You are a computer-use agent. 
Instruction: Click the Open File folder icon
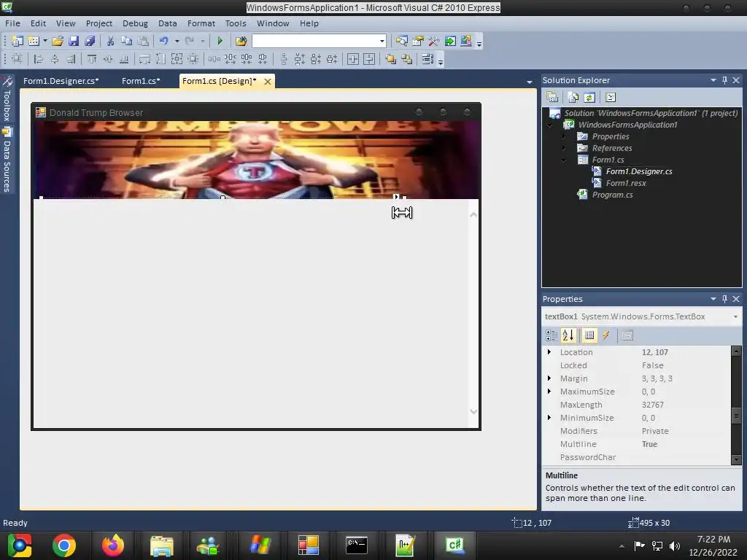point(58,41)
